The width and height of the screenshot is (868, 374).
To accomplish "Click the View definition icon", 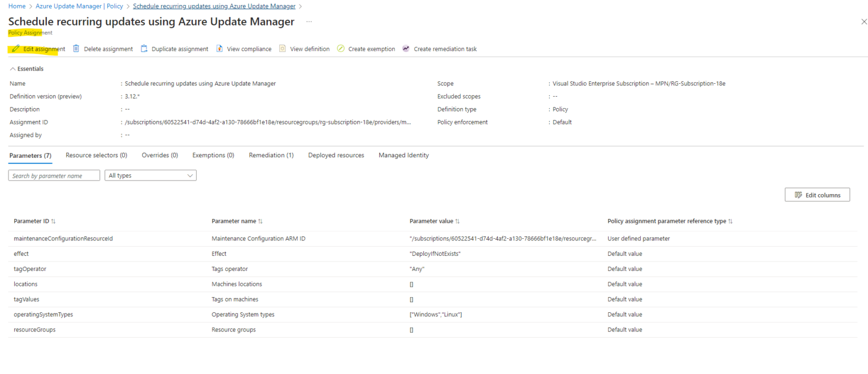I will pos(283,49).
